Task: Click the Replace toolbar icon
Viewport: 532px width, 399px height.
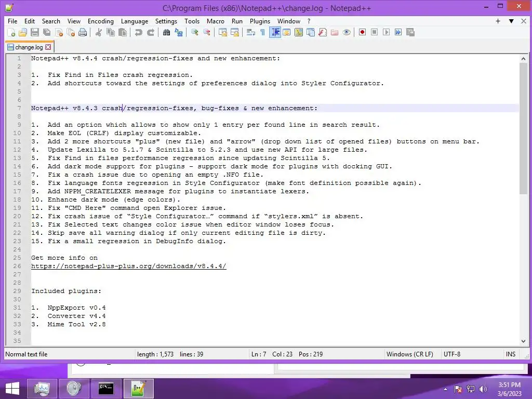Action: click(x=179, y=32)
